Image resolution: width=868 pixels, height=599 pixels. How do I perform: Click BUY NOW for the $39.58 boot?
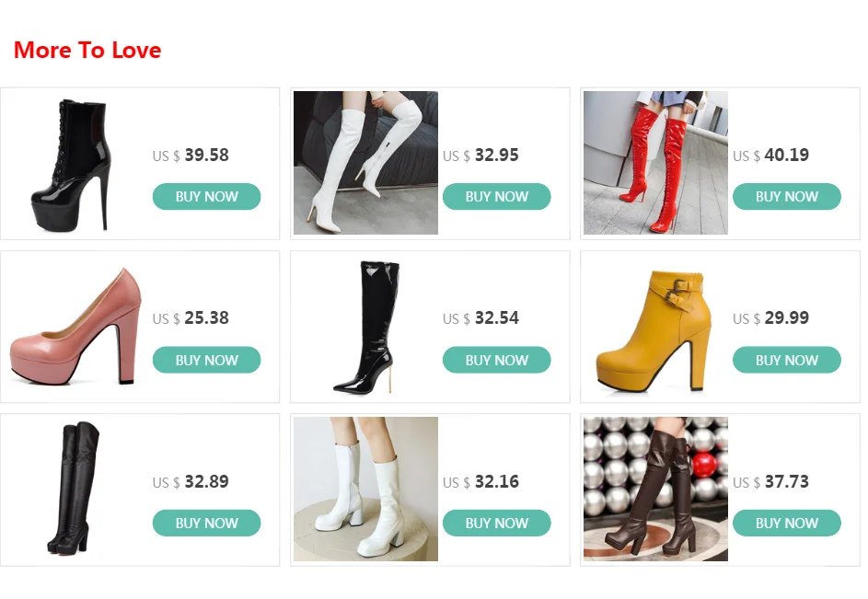[x=206, y=197]
